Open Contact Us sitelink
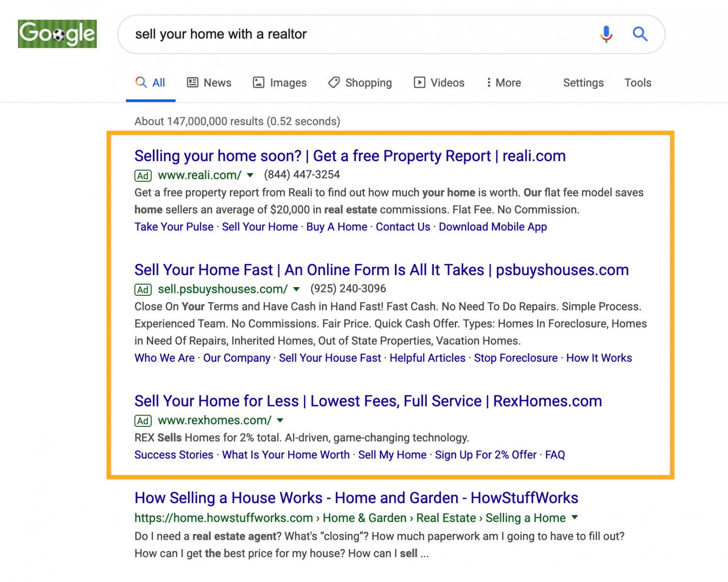Viewport: 728px width, 582px height. click(403, 227)
